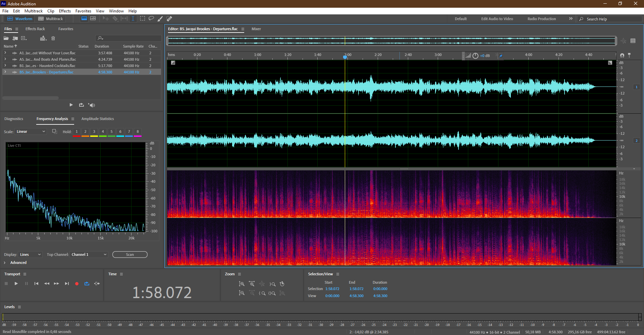This screenshot has width=644, height=335.
Task: Open the Scale dropdown set to Linear
Action: (x=31, y=131)
